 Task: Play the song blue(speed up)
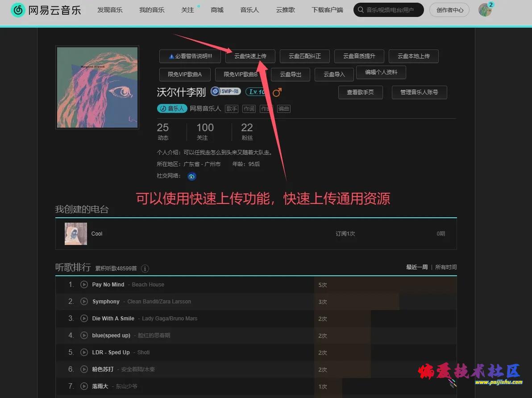[x=84, y=335]
